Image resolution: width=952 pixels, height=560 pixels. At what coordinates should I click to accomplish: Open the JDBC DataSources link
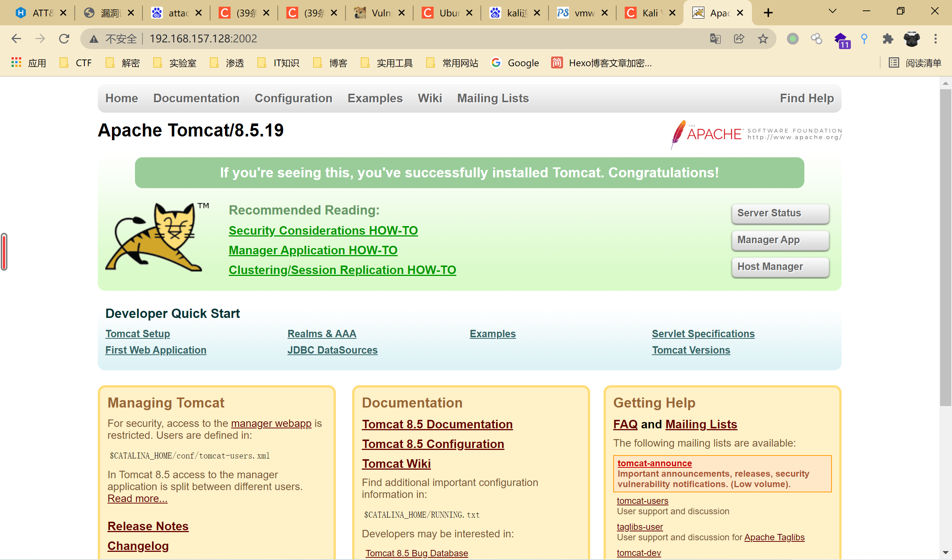tap(332, 350)
